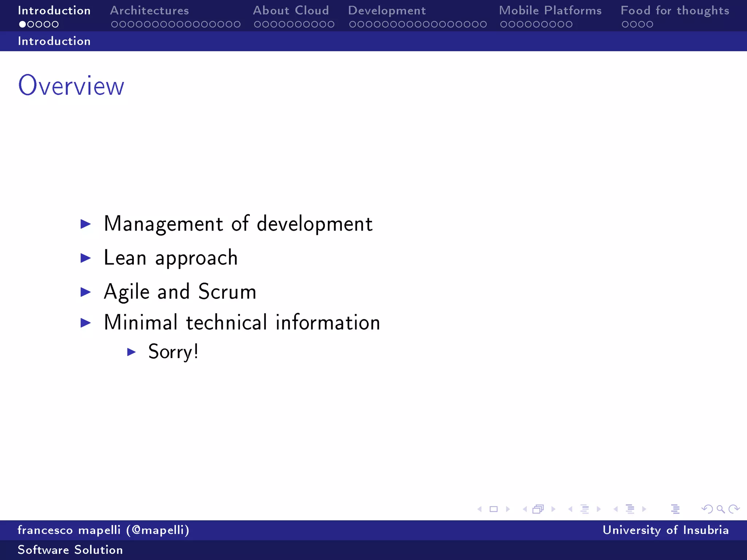Click the section navigation icon
The height and width of the screenshot is (560, 747).
point(630,509)
